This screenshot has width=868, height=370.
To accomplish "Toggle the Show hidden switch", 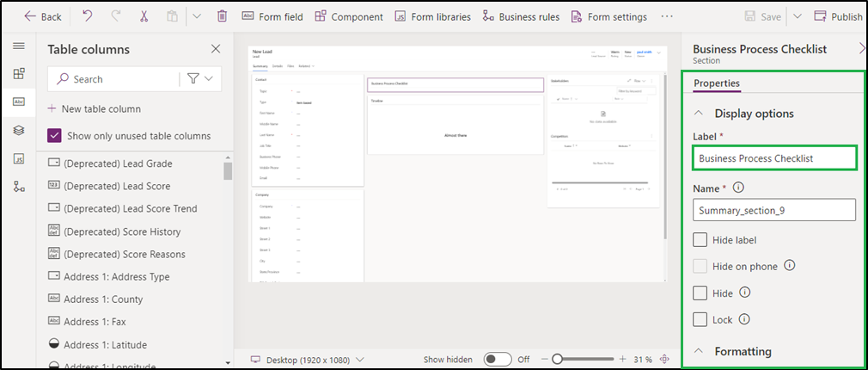I will (x=496, y=359).
